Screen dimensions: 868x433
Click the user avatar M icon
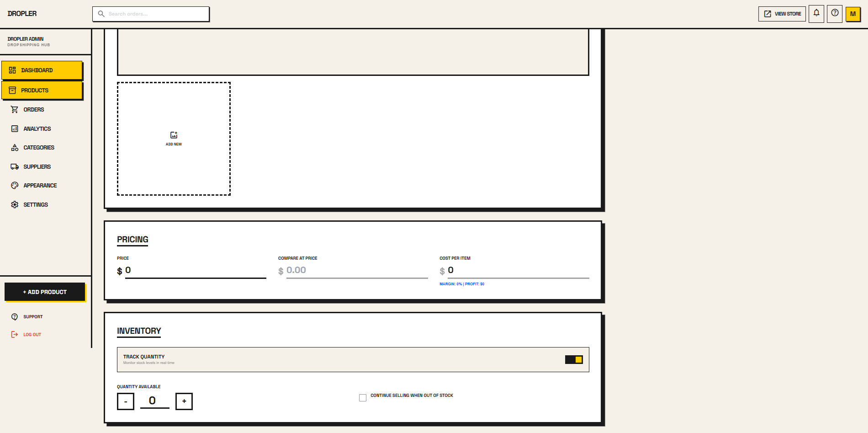coord(852,14)
